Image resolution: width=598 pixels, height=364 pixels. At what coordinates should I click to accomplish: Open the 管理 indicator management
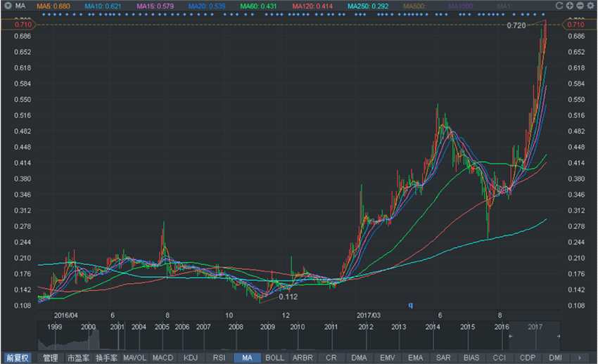tap(51, 358)
